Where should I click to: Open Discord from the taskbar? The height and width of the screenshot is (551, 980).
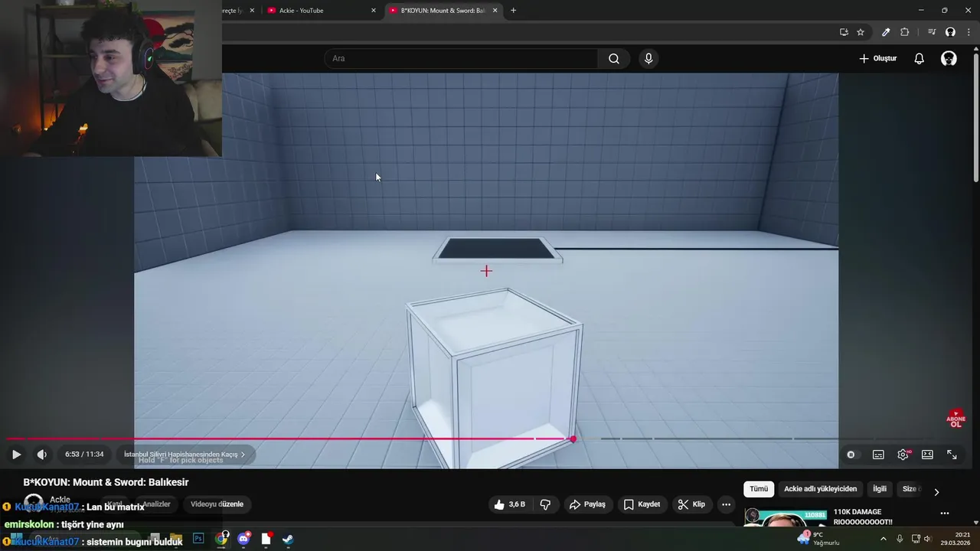point(243,539)
